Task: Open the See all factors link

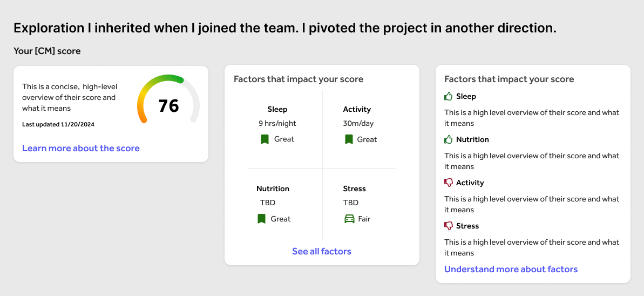Action: [x=322, y=251]
